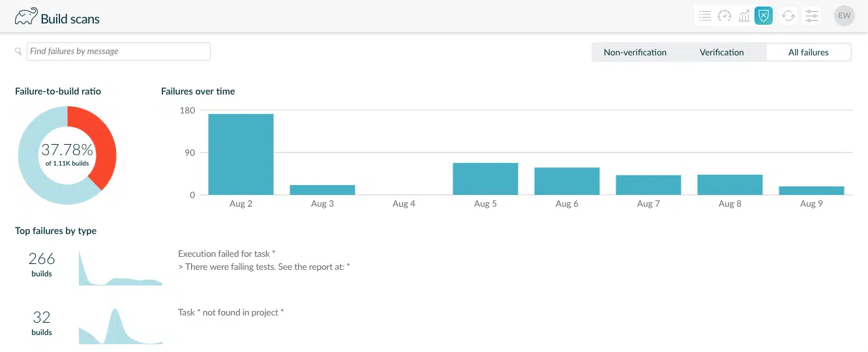This screenshot has width=868, height=352.
Task: Select the Aug 5 bar in chart
Action: [x=485, y=179]
